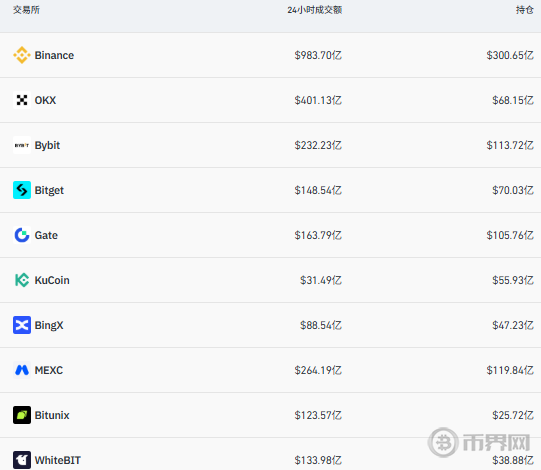Select OKX 24h volume $401.13亿
This screenshot has width=541, height=470.
point(318,100)
